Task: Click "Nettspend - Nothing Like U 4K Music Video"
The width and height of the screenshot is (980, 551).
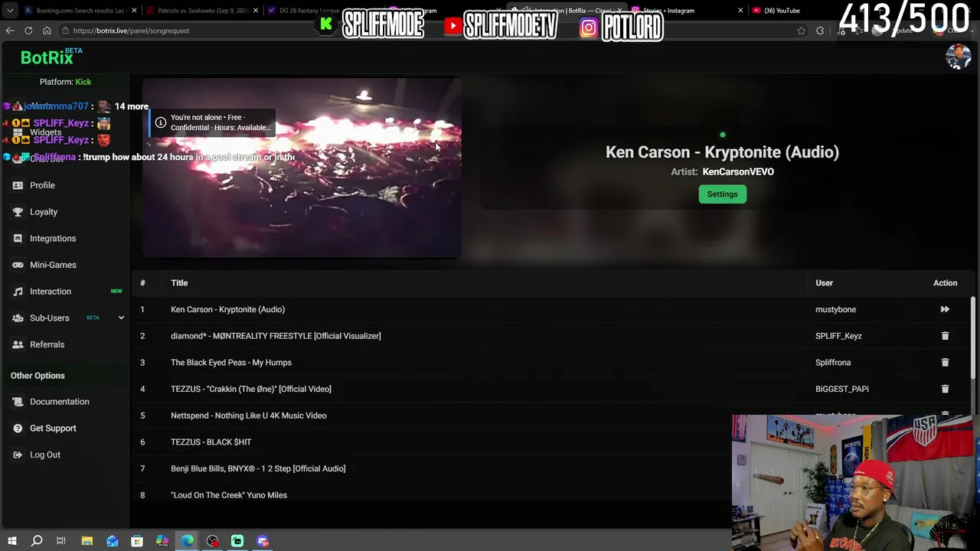Action: (x=249, y=416)
